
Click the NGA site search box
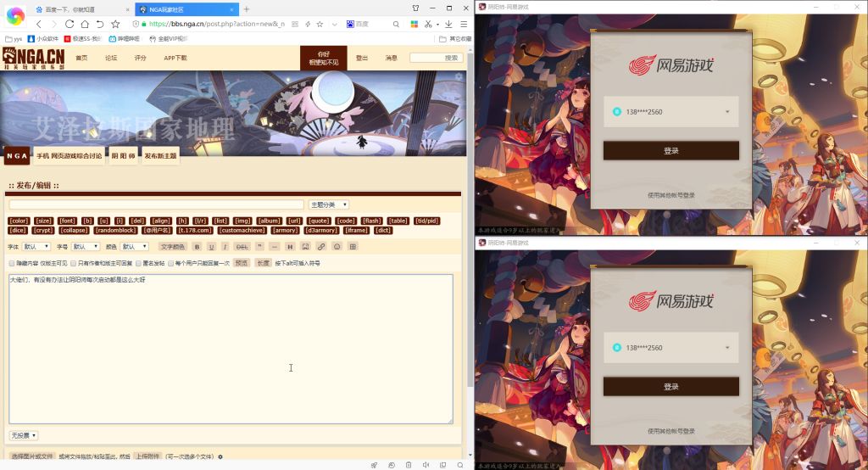point(437,58)
